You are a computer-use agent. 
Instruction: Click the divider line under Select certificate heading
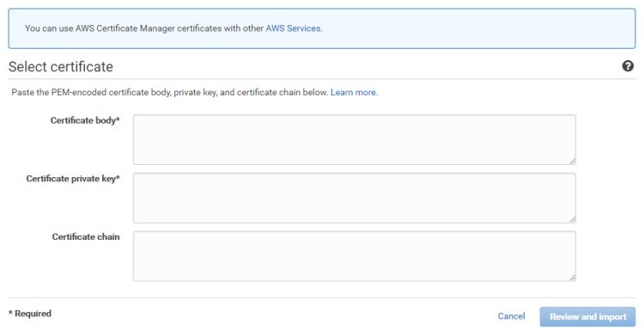322,79
